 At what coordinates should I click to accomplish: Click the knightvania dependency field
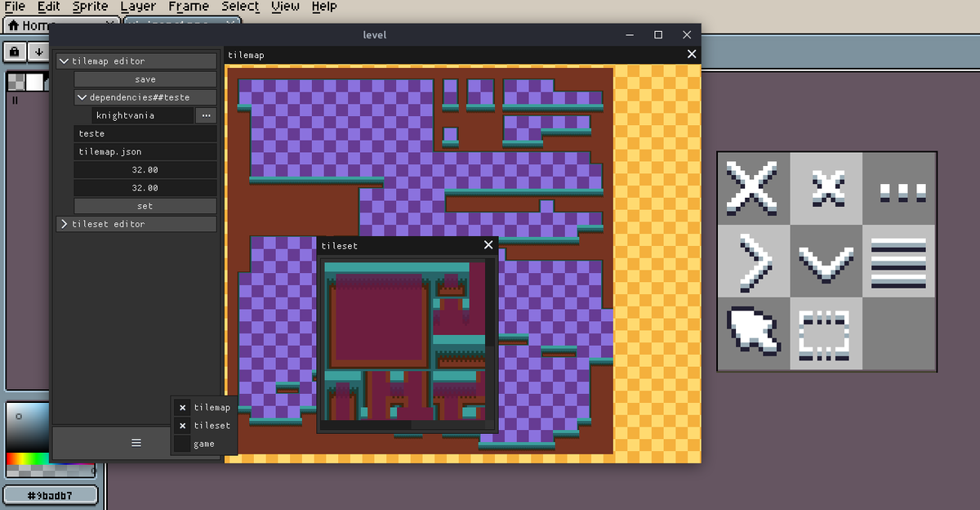click(143, 115)
